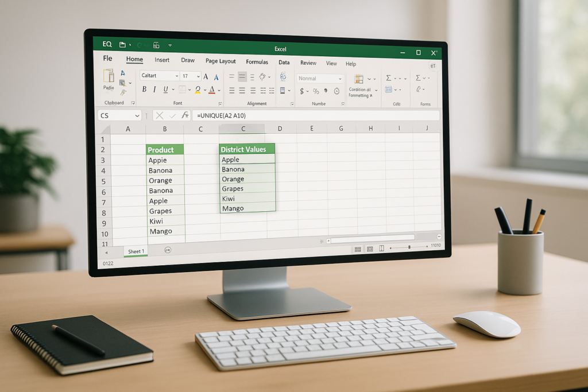Click the Comma Style icon
The image size is (588, 392).
(x=326, y=91)
